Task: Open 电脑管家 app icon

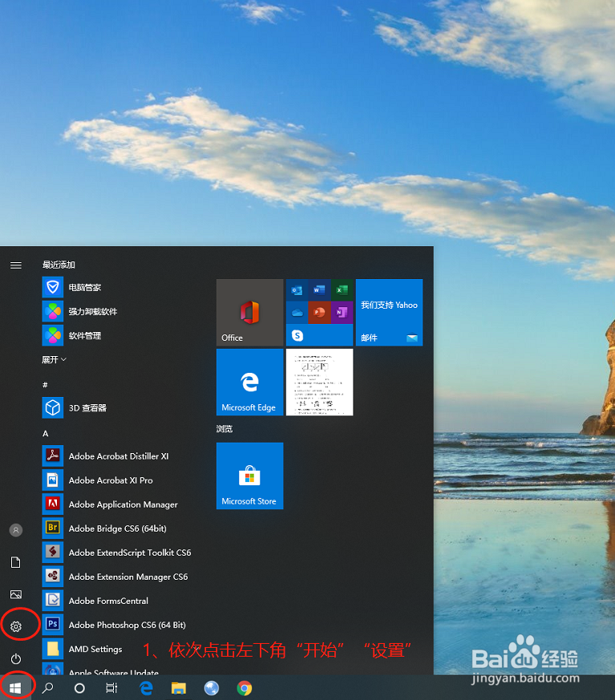Action: [53, 287]
